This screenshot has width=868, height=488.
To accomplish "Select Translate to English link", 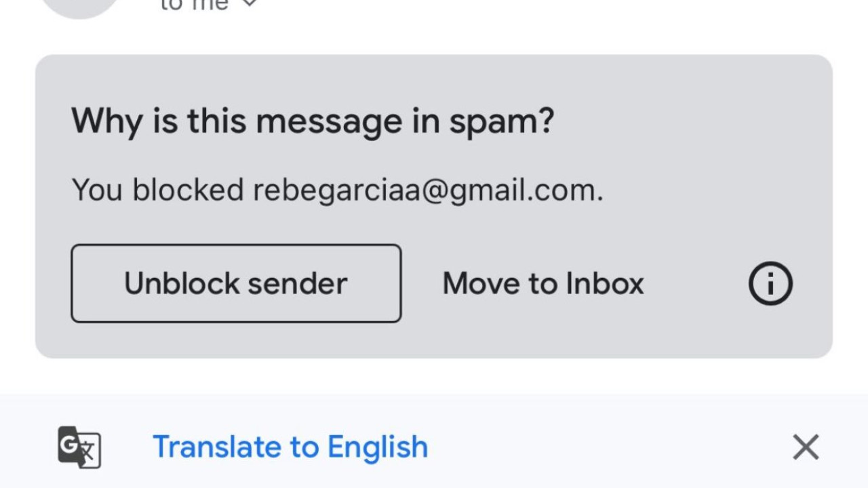I will tap(290, 447).
